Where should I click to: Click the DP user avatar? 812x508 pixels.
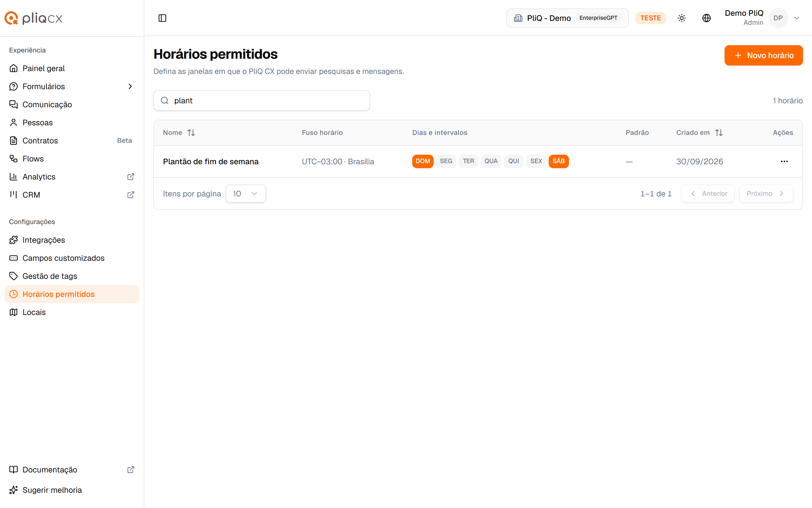pos(778,18)
